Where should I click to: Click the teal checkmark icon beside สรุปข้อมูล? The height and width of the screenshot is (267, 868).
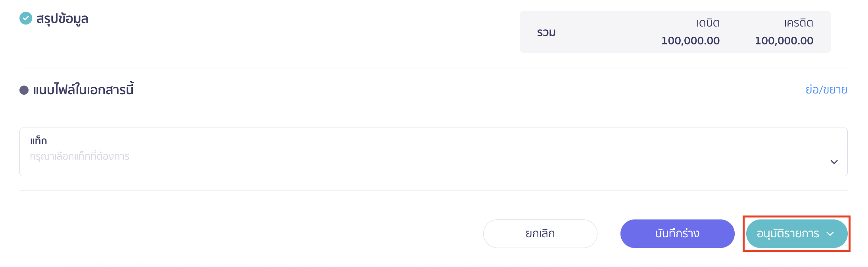[26, 18]
